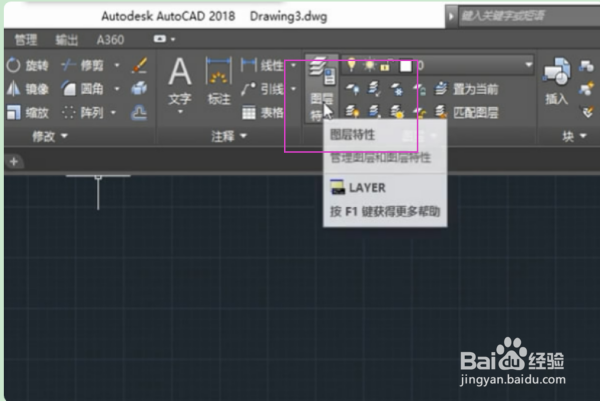600x401 pixels.
Task: Select the Text (文字) tool
Action: pyautogui.click(x=180, y=82)
